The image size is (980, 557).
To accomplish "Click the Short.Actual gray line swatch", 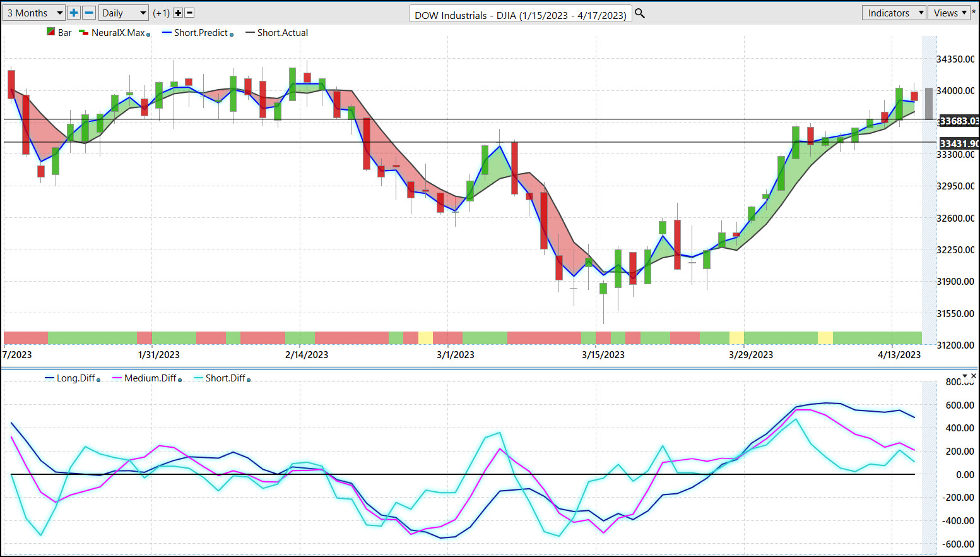I will point(251,32).
